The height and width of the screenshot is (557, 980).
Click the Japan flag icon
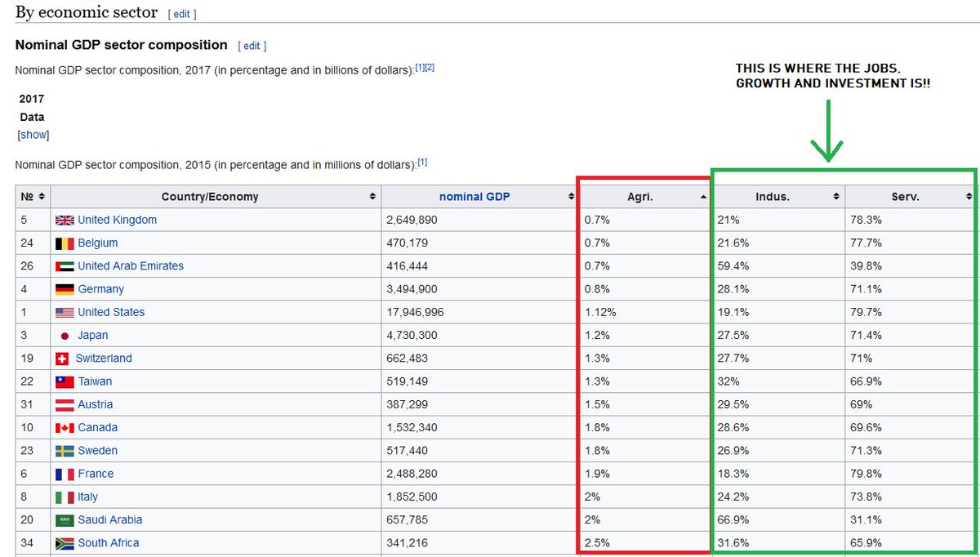coord(65,336)
